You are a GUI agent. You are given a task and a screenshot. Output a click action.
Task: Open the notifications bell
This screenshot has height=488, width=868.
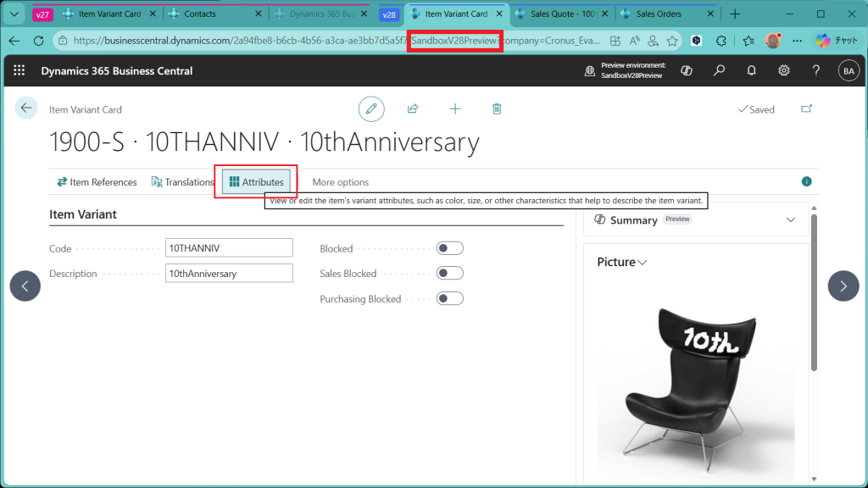pos(751,71)
